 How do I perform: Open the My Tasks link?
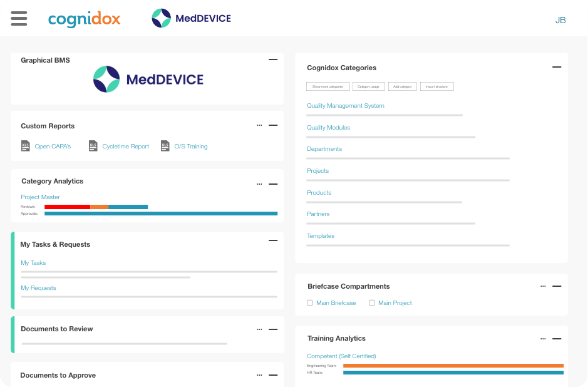[33, 263]
